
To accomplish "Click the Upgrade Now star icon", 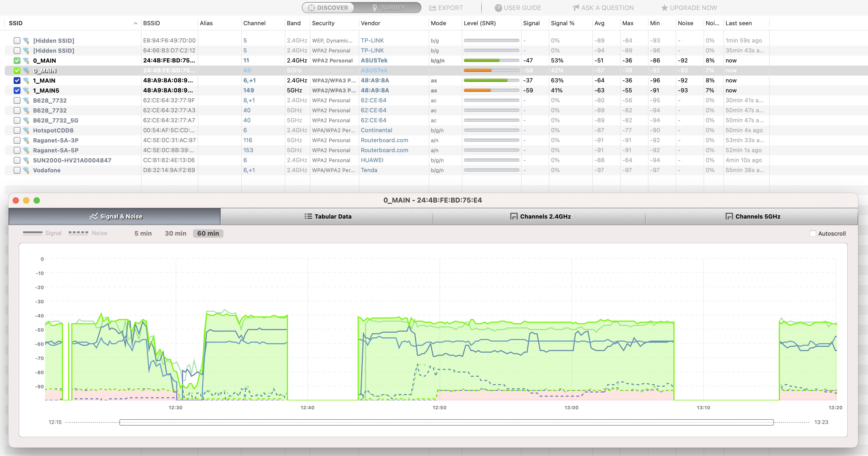I will coord(664,8).
